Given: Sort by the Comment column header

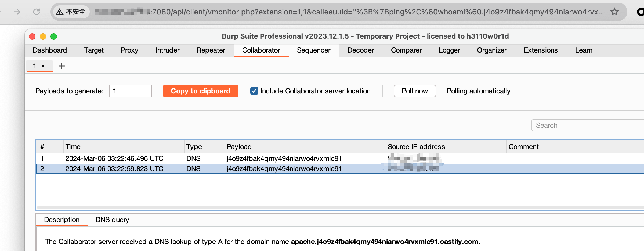Looking at the screenshot, I should coord(575,147).
